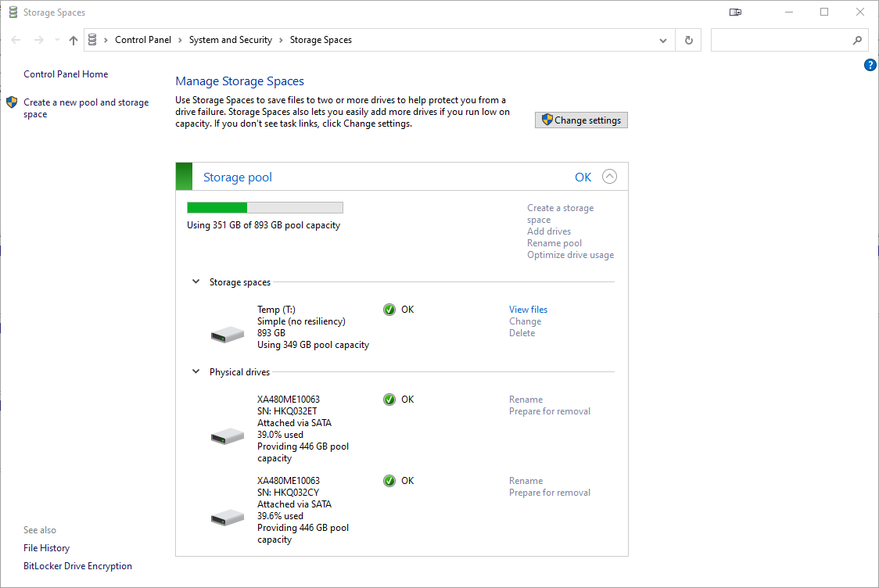Screen dimensions: 879x588
Task: Click 'Temp (T:)' space name
Action: pos(276,310)
